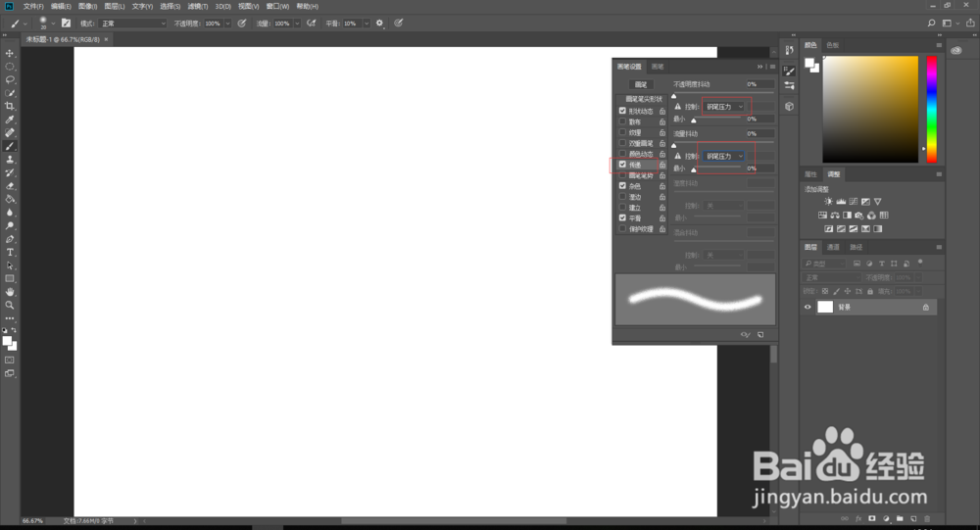The height and width of the screenshot is (530, 980).
Task: Select the Zoom tool
Action: pyautogui.click(x=10, y=306)
